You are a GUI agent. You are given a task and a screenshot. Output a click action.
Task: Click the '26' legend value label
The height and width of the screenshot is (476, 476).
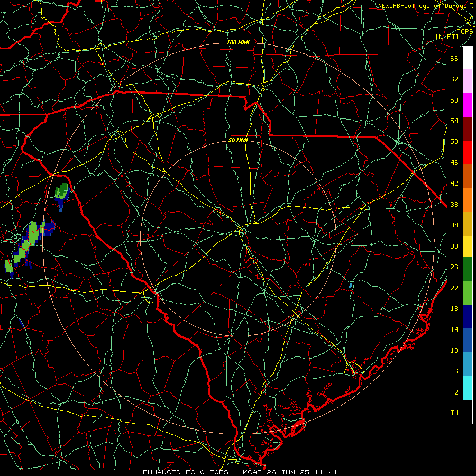(x=454, y=267)
